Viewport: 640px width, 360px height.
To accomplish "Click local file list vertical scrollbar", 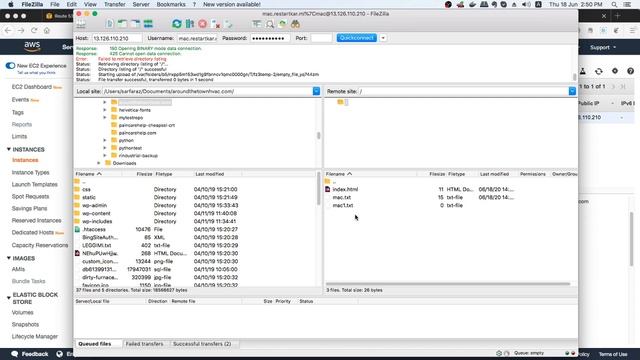I will click(x=319, y=189).
